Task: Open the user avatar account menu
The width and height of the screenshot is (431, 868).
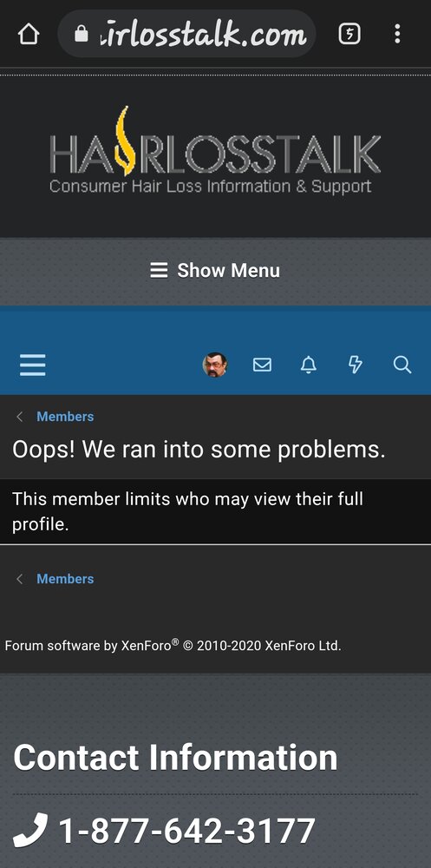Action: (215, 365)
